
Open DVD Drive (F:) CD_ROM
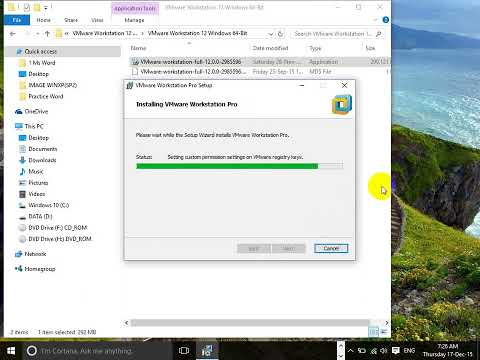[x=58, y=228]
